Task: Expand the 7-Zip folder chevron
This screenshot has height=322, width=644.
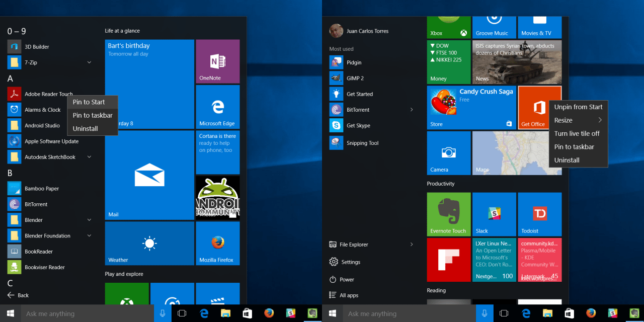Action: tap(89, 62)
